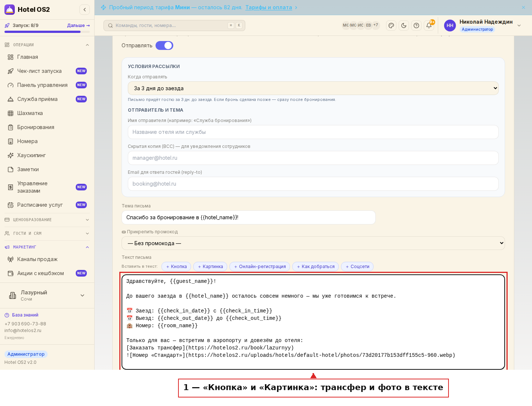532x406 pixels.
Task: Open Чек-лист запуска page
Action: pyautogui.click(x=47, y=71)
